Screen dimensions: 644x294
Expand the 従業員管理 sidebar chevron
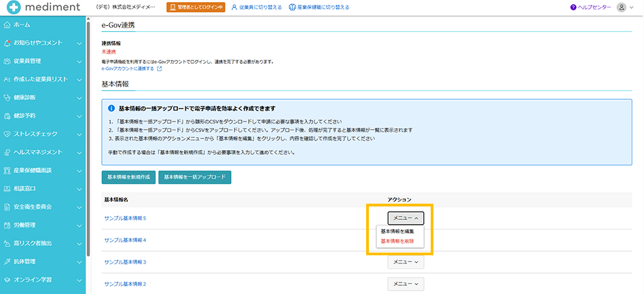tap(79, 61)
